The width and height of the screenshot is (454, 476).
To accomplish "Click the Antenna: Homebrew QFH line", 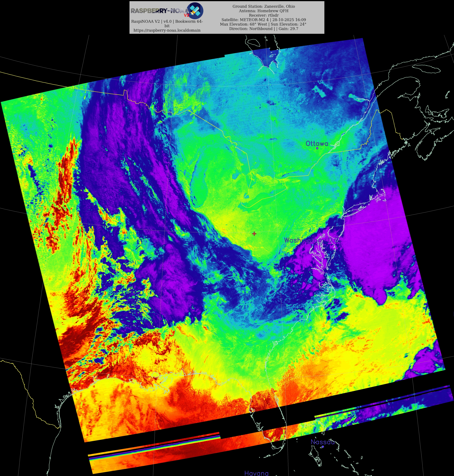I will (x=264, y=11).
